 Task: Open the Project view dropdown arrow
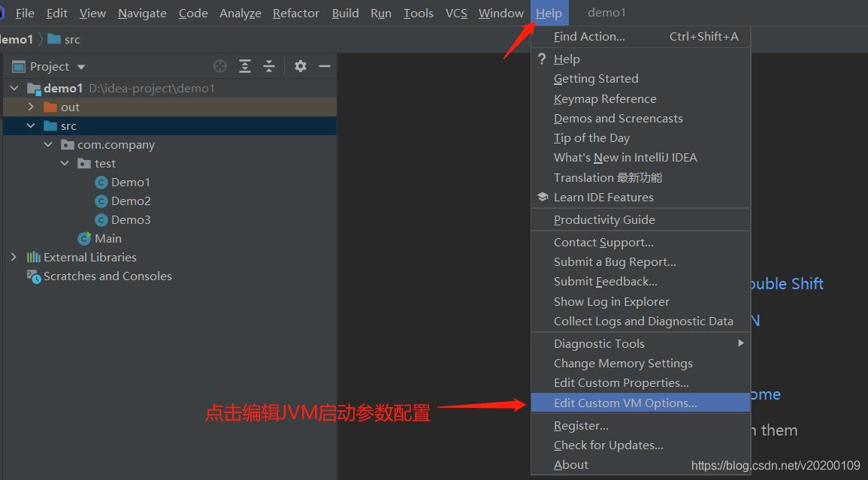tap(81, 67)
